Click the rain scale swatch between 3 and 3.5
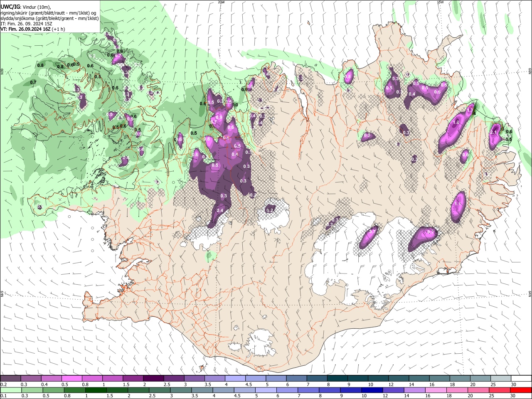 click(181, 390)
